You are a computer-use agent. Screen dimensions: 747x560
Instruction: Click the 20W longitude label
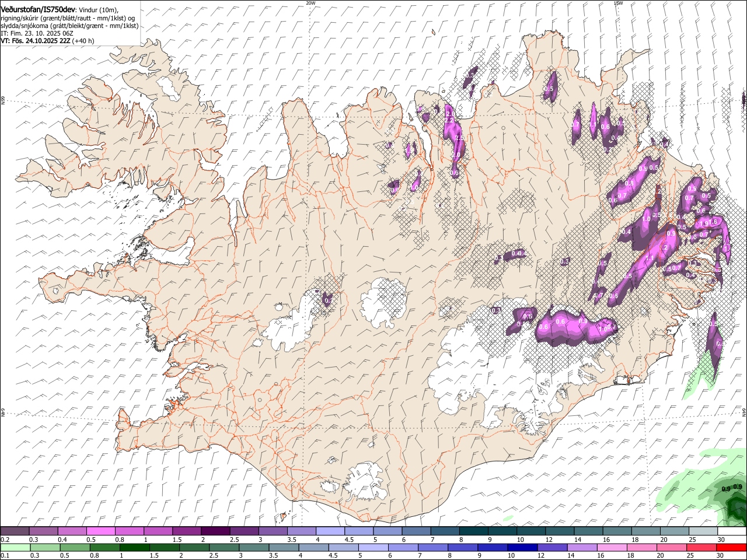(x=310, y=3)
